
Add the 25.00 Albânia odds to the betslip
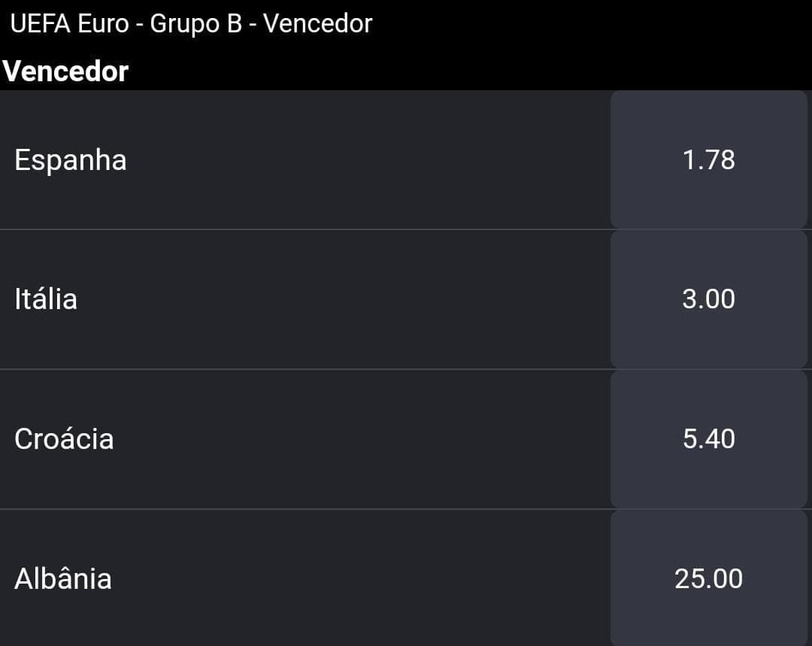tap(708, 578)
